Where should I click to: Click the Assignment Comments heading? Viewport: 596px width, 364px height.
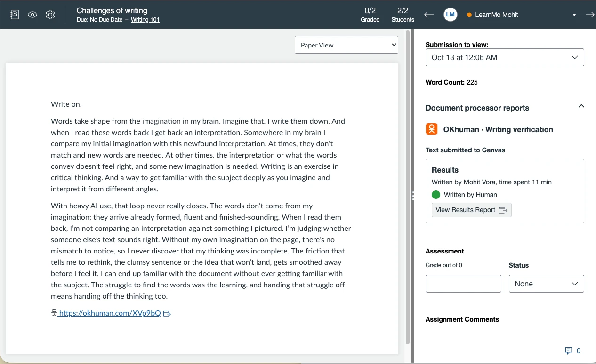462,319
